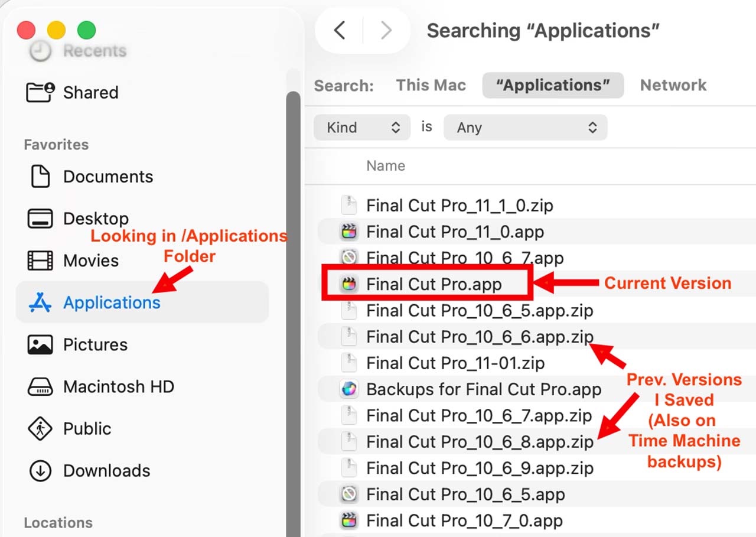
Task: Open the Movies filmstrip icon in sidebar
Action: [x=40, y=261]
